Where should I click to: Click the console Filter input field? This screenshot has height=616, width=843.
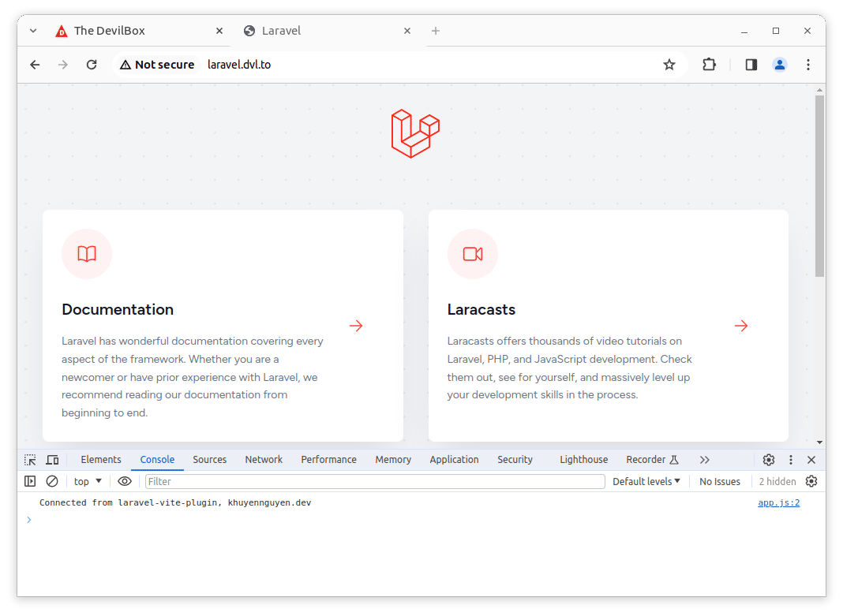[375, 481]
